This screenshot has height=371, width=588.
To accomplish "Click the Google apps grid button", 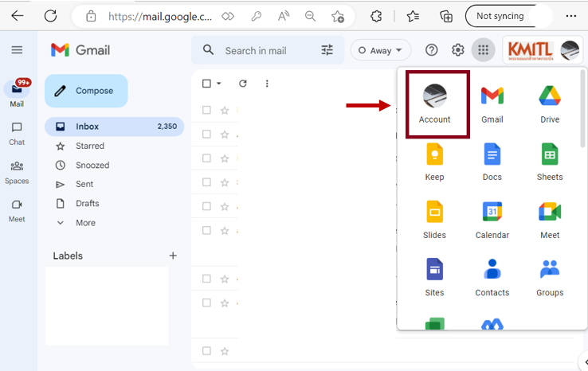I will [483, 50].
